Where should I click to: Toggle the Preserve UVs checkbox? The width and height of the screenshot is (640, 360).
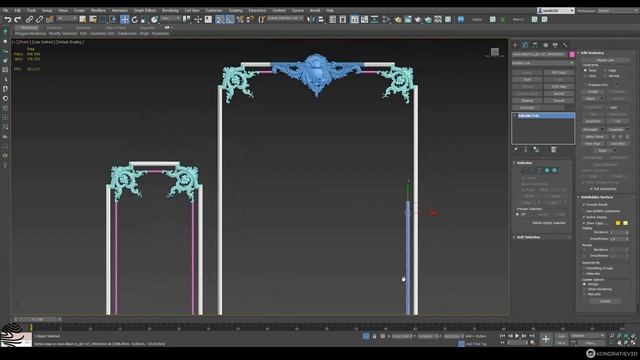[585, 84]
